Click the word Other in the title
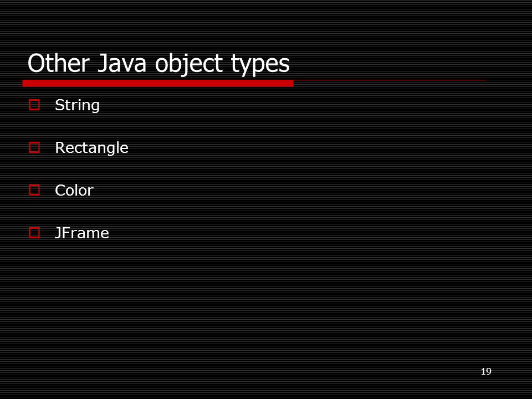 click(x=58, y=63)
